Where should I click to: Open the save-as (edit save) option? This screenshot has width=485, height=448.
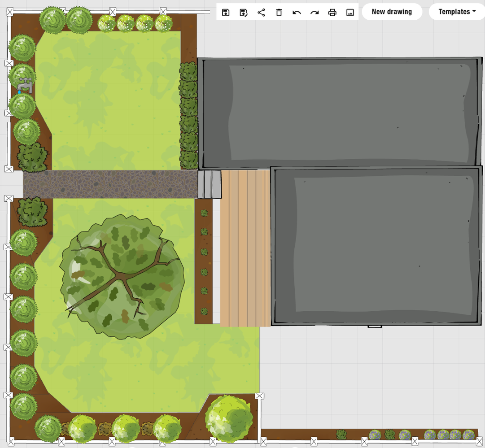pyautogui.click(x=243, y=13)
